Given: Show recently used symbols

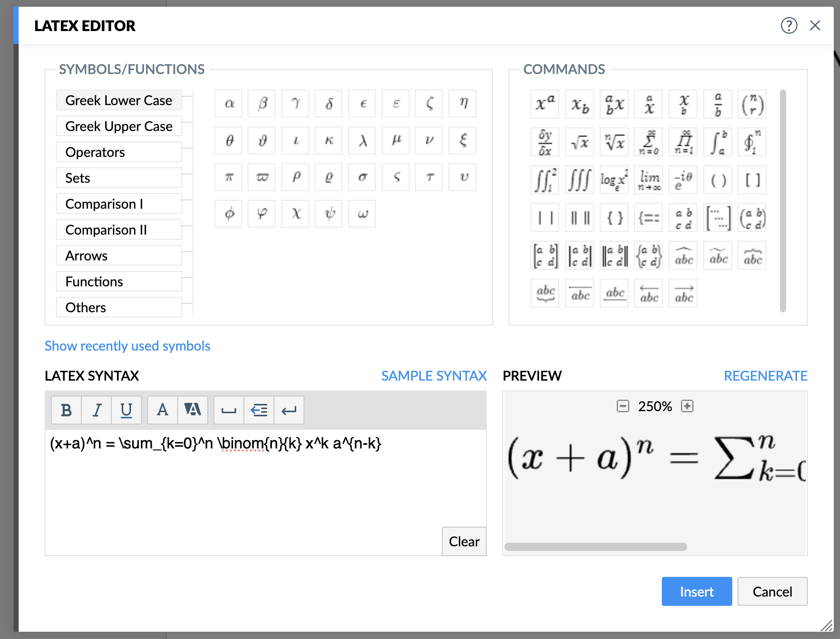Looking at the screenshot, I should [127, 346].
